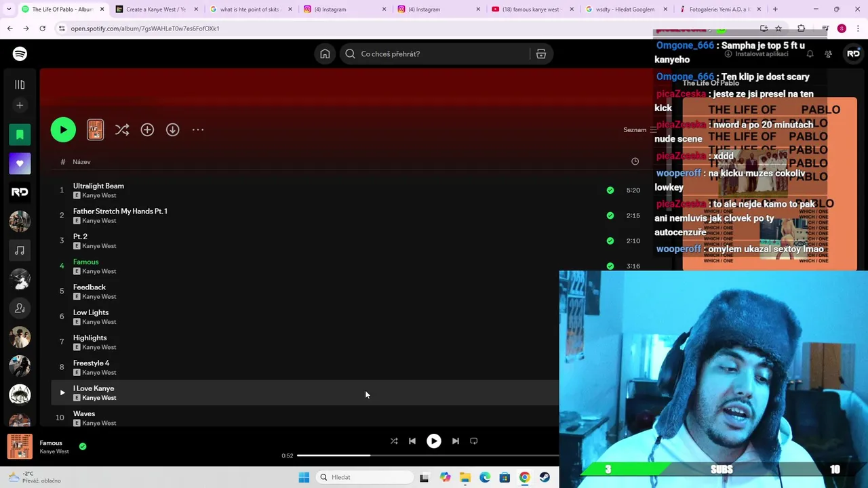Toggle saved checkmark for Famous track row
The image size is (868, 488).
[610, 266]
